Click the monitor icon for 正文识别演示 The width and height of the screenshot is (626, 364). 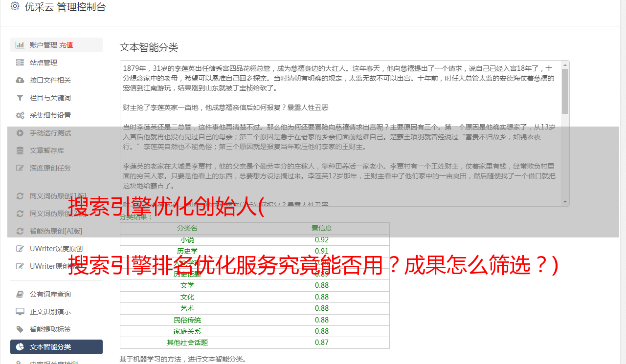pyautogui.click(x=20, y=312)
